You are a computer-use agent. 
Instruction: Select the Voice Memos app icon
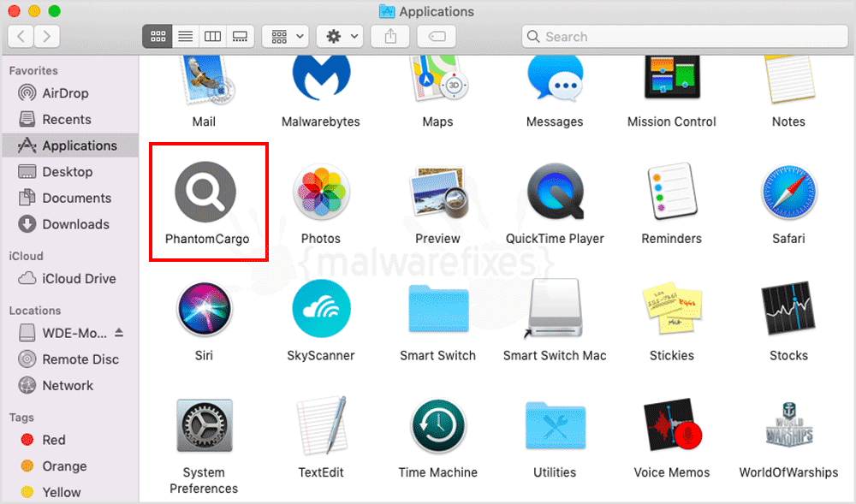(x=672, y=426)
